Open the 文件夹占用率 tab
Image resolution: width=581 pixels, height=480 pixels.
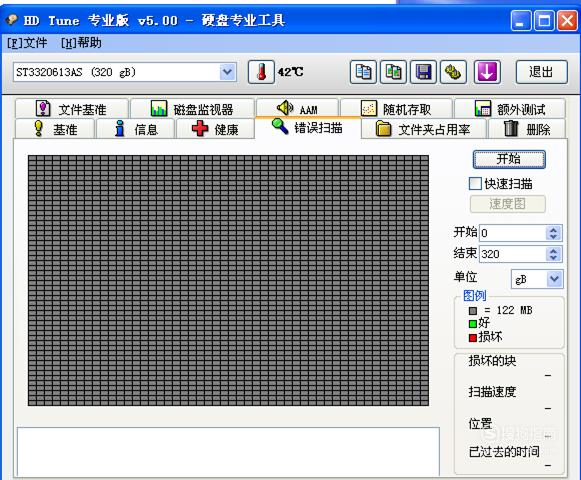(x=424, y=129)
